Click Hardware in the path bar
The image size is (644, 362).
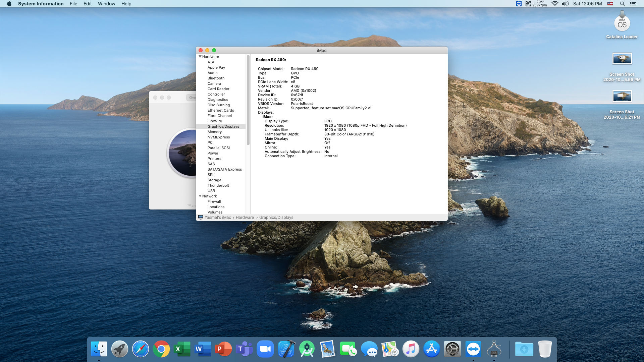coord(245,218)
